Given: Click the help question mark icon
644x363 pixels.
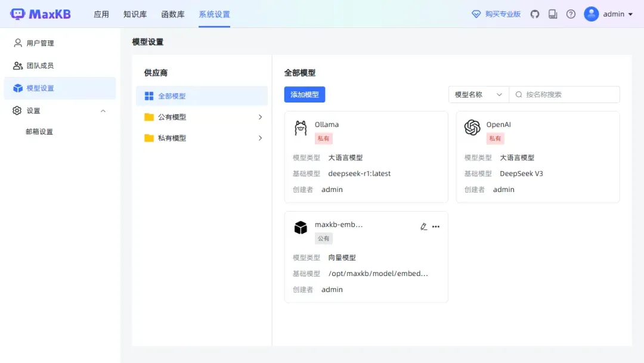Looking at the screenshot, I should pos(571,14).
